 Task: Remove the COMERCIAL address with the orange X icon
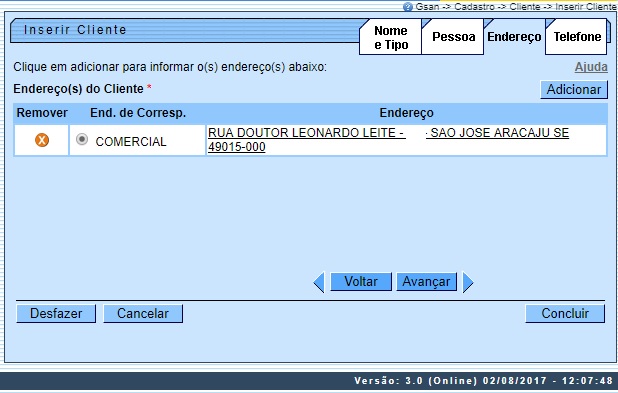coord(42,140)
